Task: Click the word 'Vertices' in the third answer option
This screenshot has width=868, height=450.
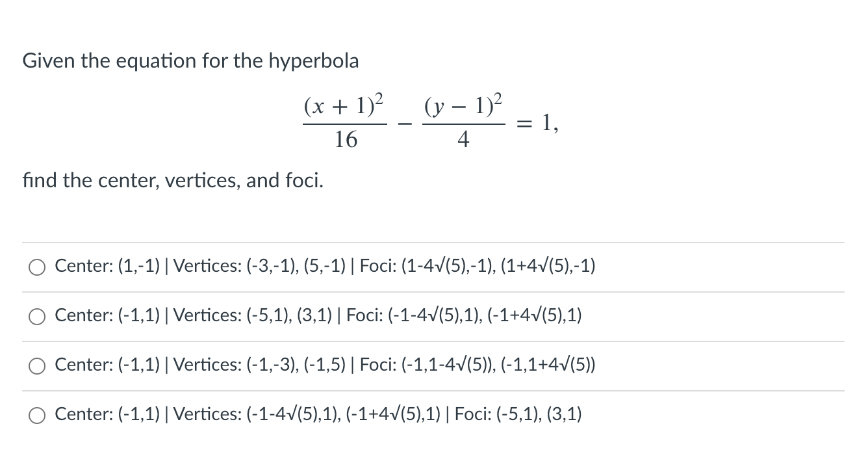Action: (204, 365)
